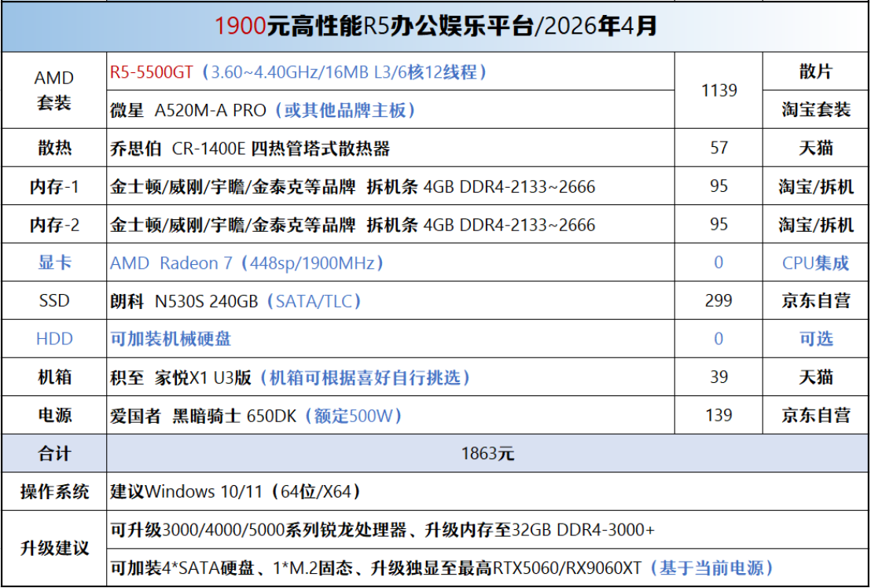This screenshot has height=588, width=871.
Task: Click the 内存-2 memory description cell
Action: [x=390, y=224]
